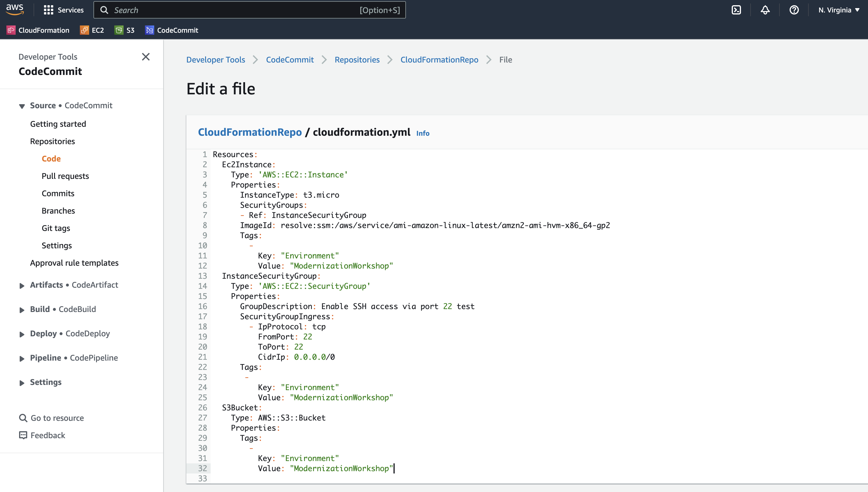Collapse the Source CodeCommit section
The width and height of the screenshot is (868, 492).
pos(22,106)
